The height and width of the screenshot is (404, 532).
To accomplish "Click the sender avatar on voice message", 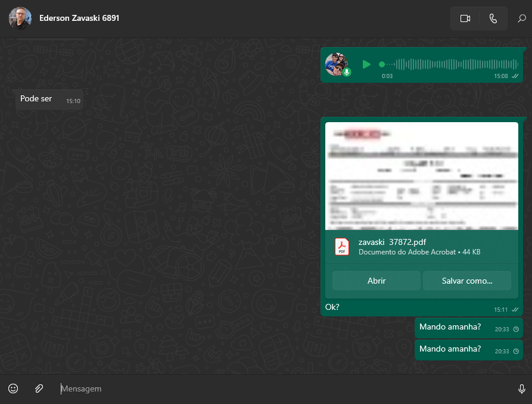I will pyautogui.click(x=337, y=64).
